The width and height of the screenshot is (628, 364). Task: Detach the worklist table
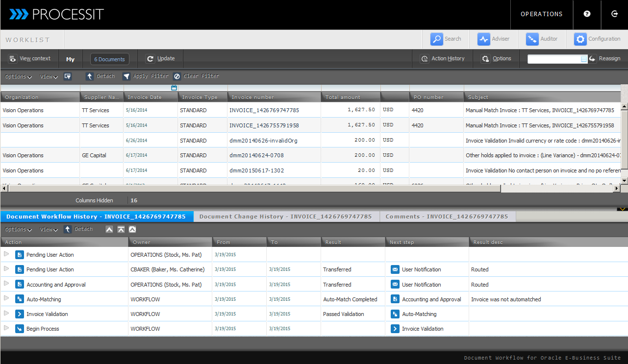pos(100,76)
